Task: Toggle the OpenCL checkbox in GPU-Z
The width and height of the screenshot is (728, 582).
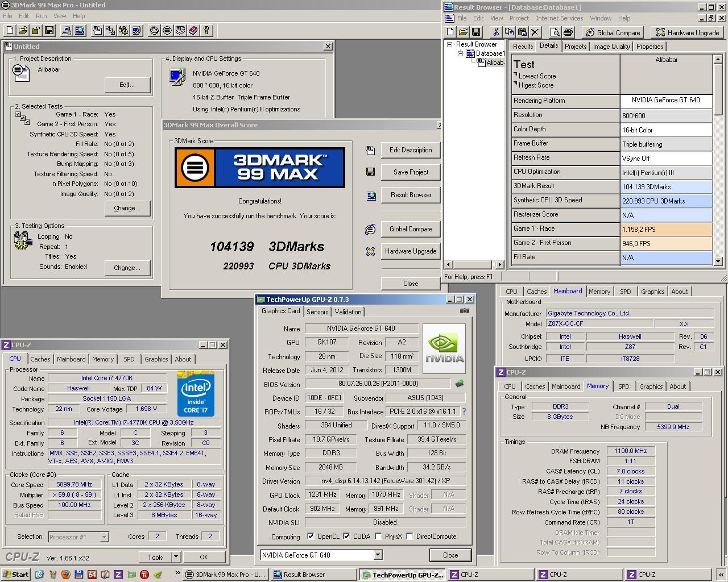Action: 311,536
